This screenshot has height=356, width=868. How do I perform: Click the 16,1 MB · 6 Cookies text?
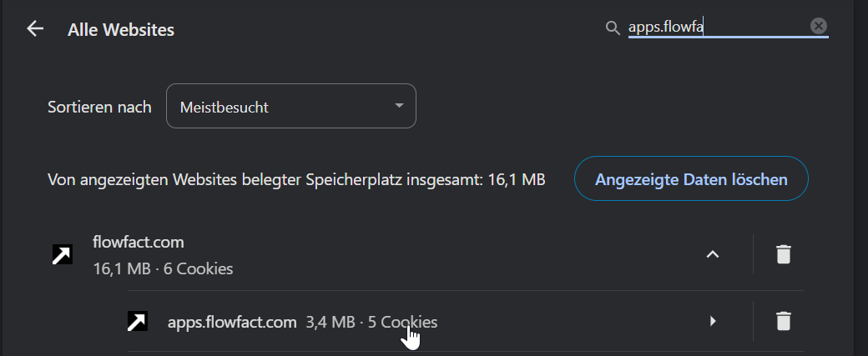164,268
